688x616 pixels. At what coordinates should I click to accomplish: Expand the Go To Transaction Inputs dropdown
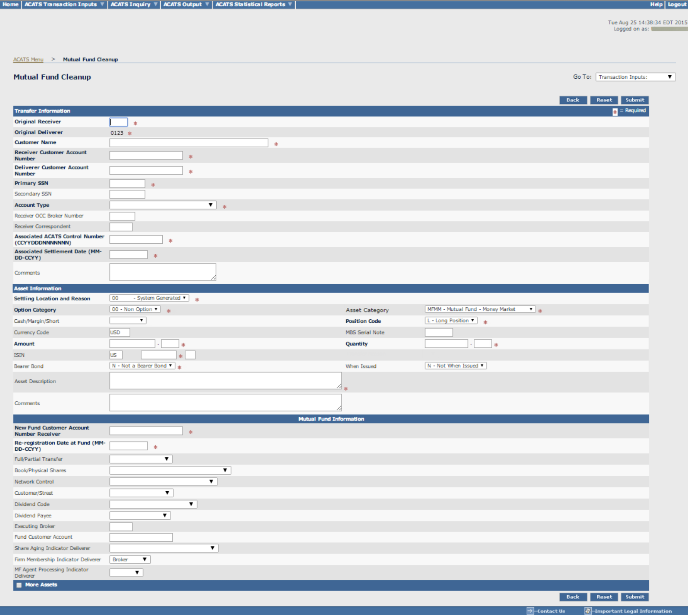tap(635, 77)
